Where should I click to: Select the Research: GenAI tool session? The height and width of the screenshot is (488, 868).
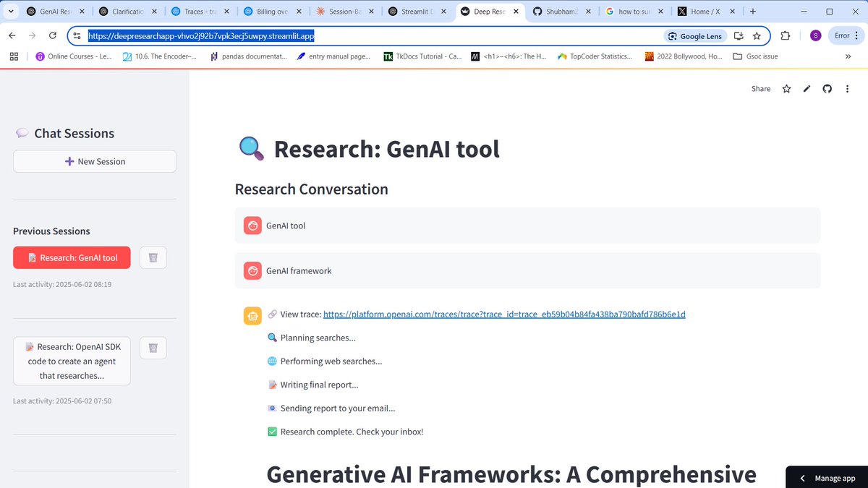(x=72, y=257)
